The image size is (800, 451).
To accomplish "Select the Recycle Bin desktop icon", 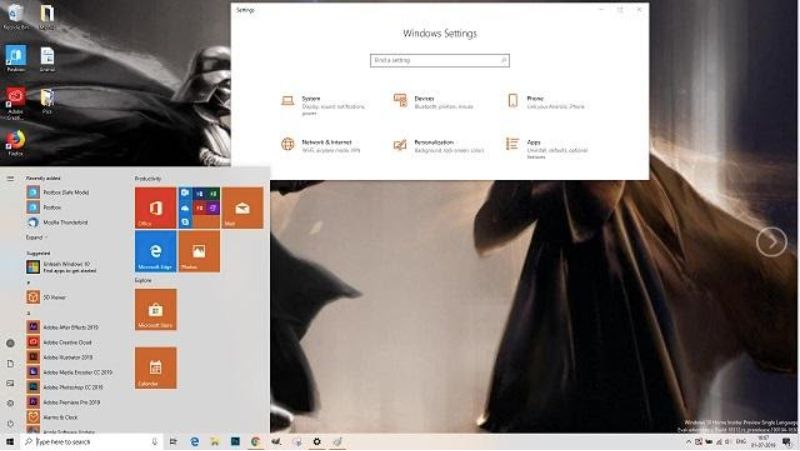I will 16,17.
